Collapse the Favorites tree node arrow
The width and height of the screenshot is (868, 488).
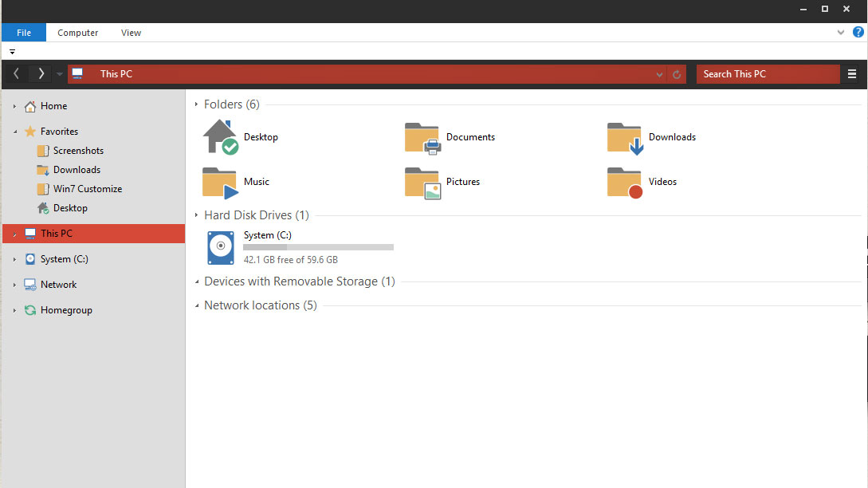click(15, 132)
